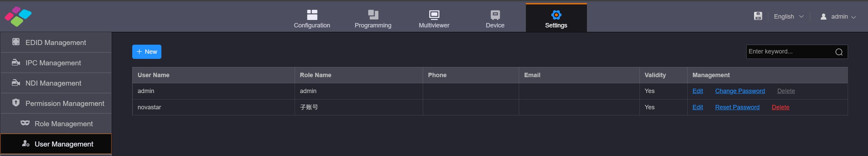Open the Programming tab

(373, 19)
